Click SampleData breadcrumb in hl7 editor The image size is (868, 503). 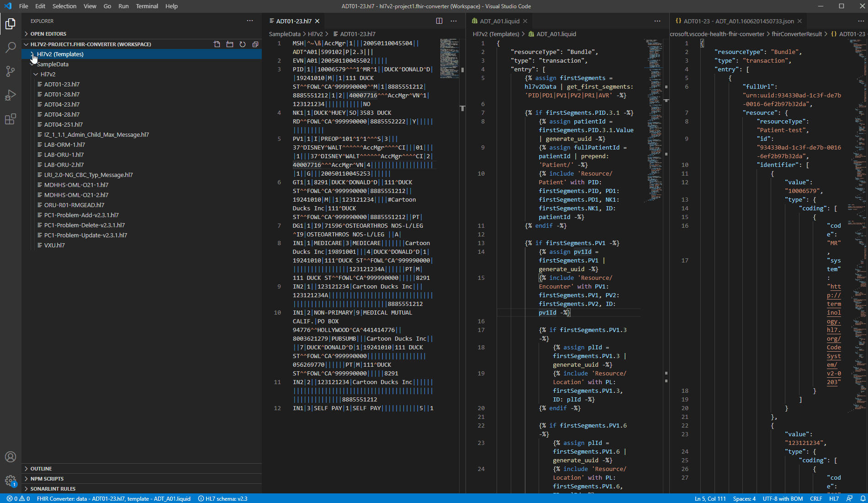[x=285, y=34]
